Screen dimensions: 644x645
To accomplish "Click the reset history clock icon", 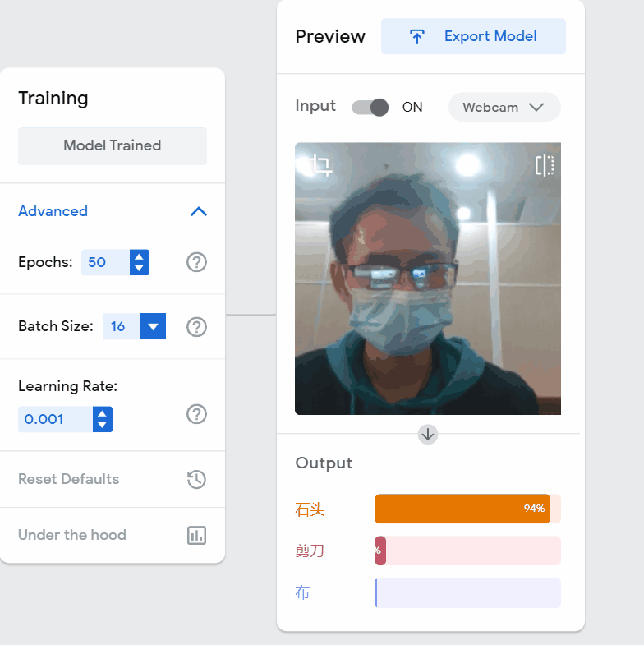I will (x=196, y=479).
